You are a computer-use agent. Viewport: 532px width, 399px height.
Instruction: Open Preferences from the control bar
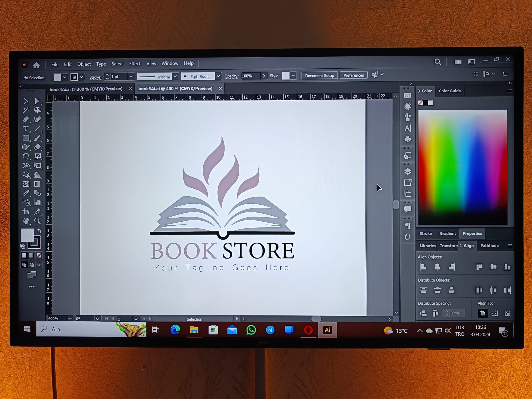tap(354, 75)
